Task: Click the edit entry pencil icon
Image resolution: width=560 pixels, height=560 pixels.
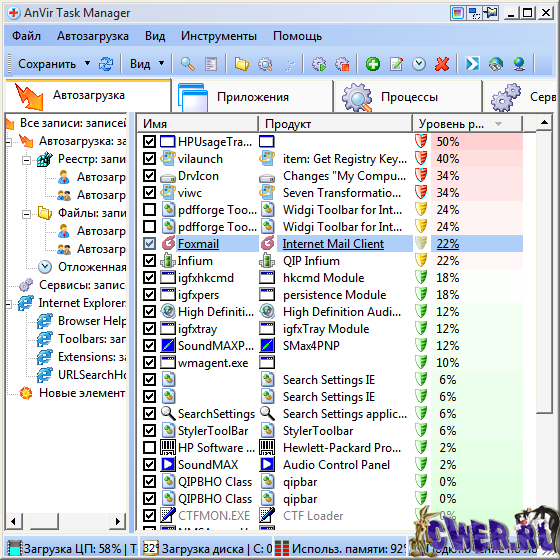Action: coord(396,64)
